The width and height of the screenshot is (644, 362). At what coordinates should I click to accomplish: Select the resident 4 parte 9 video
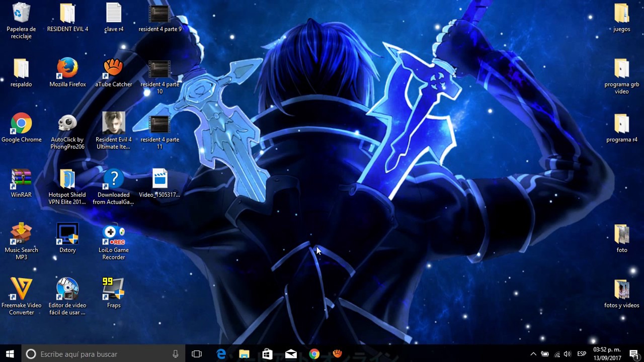160,18
